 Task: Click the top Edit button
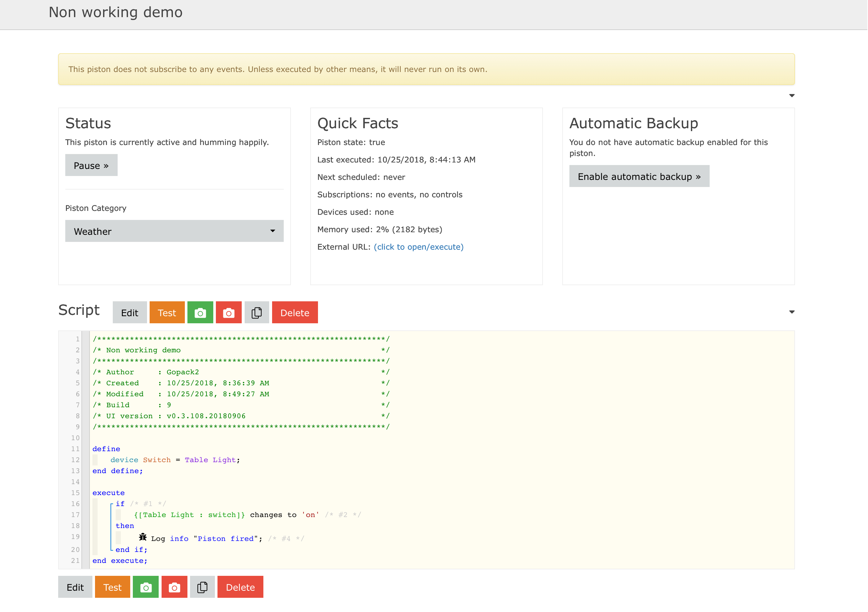130,312
